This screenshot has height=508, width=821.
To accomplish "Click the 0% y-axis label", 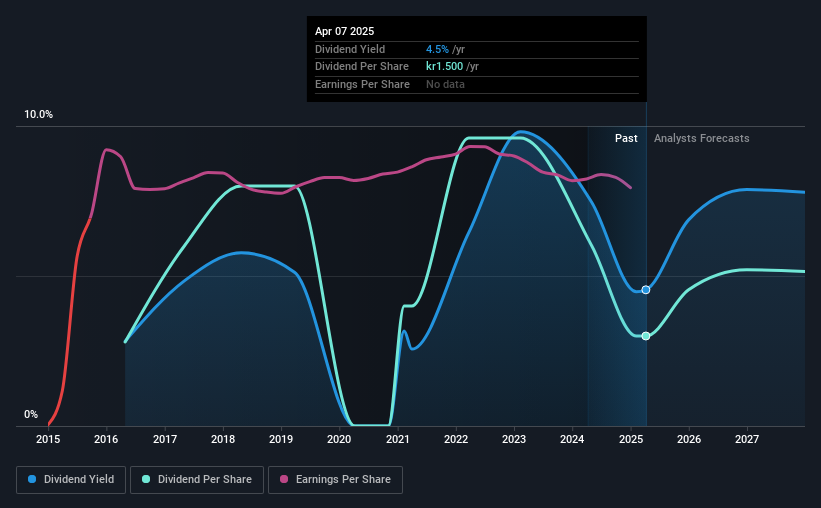I will click(31, 414).
